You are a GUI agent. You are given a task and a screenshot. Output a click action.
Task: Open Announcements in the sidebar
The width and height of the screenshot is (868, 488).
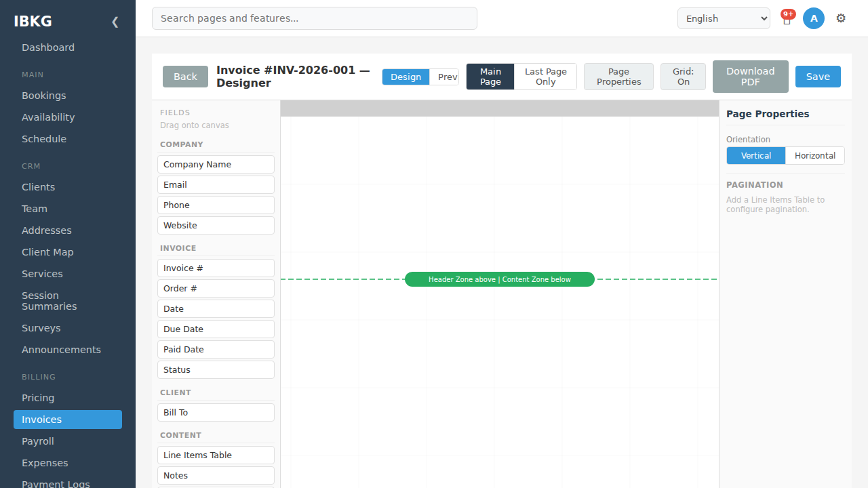[68, 350]
